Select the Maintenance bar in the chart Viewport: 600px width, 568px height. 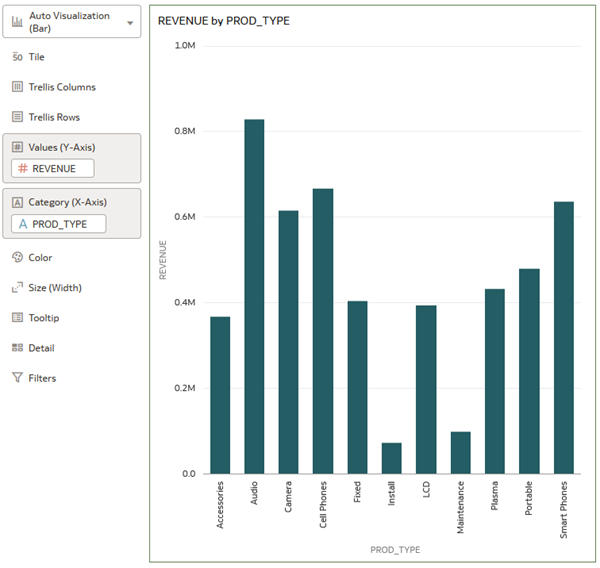(x=460, y=452)
